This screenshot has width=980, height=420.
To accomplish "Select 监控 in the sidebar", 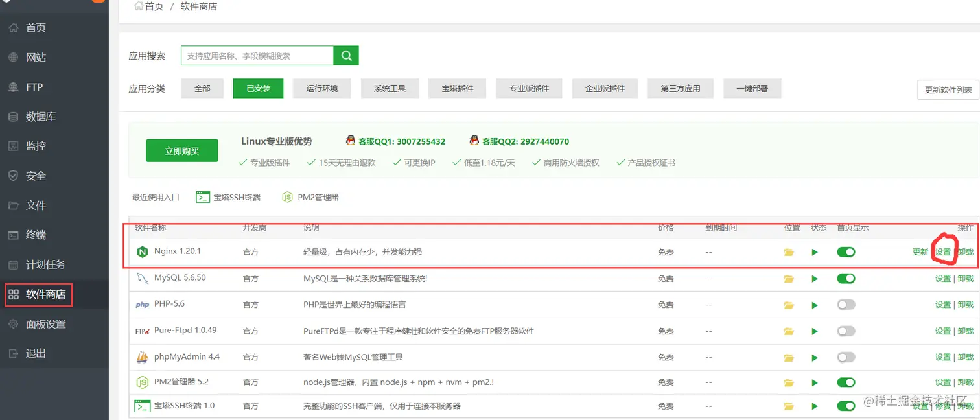I will coord(36,146).
